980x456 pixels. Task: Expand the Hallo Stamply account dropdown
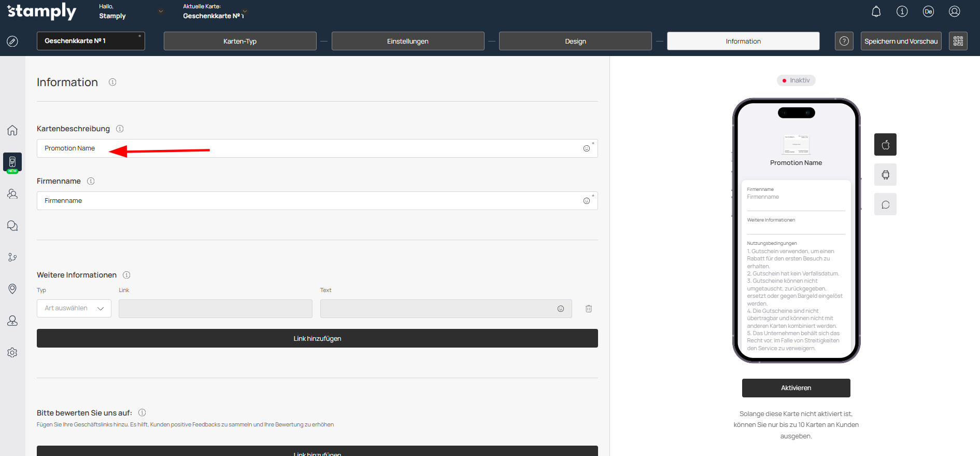coord(161,11)
